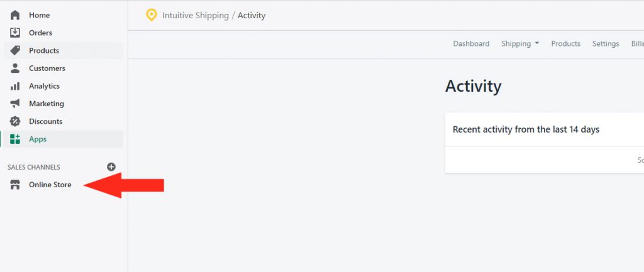
Task: Switch to the Dashboard tab
Action: [x=471, y=43]
